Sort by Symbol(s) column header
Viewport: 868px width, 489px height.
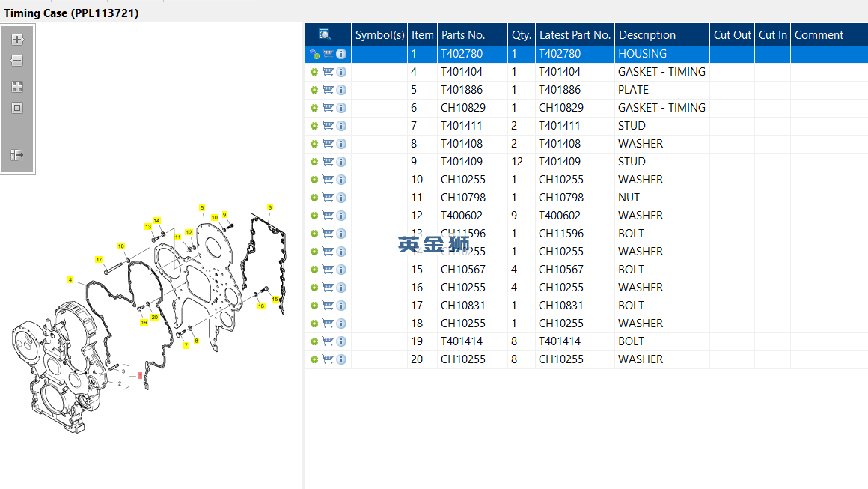[x=379, y=34]
